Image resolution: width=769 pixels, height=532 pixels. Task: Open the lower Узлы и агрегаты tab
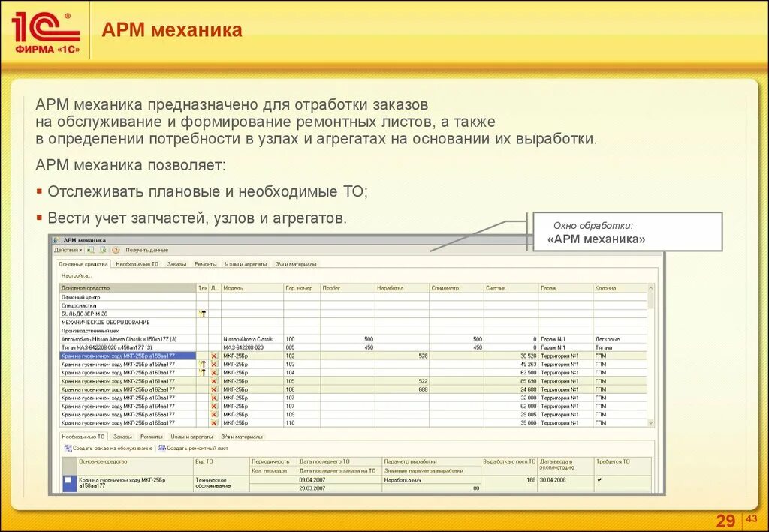tap(191, 437)
